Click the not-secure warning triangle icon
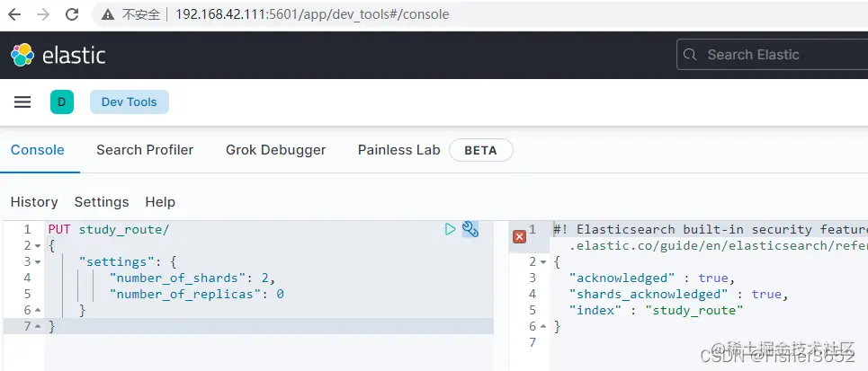 click(109, 14)
